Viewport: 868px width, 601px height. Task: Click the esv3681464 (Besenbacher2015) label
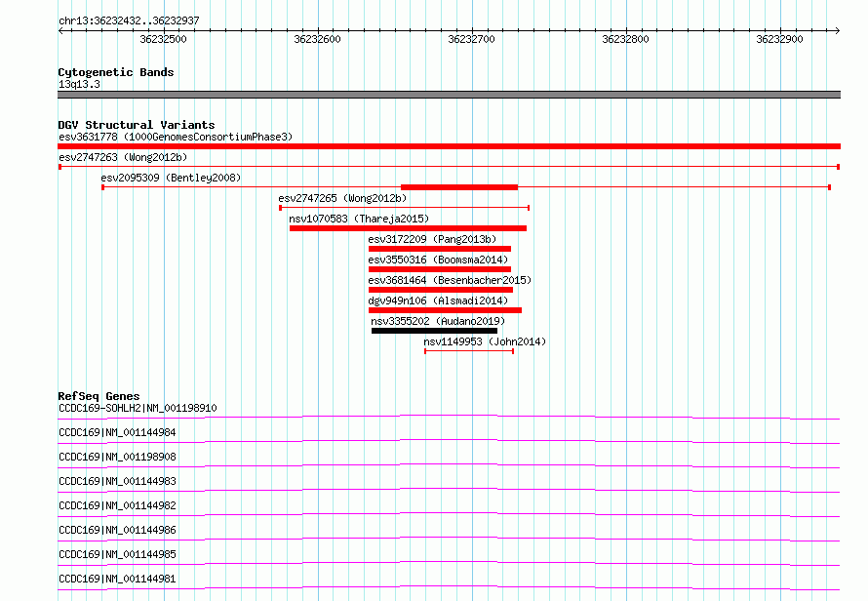(x=450, y=280)
